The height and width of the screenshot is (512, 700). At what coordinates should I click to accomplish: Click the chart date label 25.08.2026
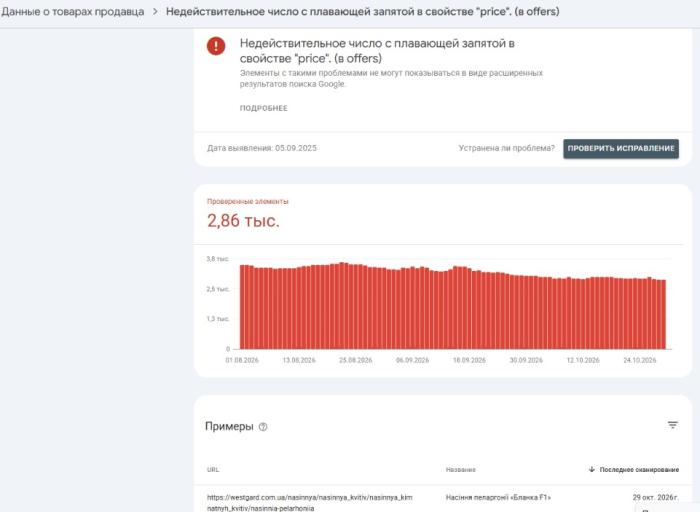(x=355, y=360)
